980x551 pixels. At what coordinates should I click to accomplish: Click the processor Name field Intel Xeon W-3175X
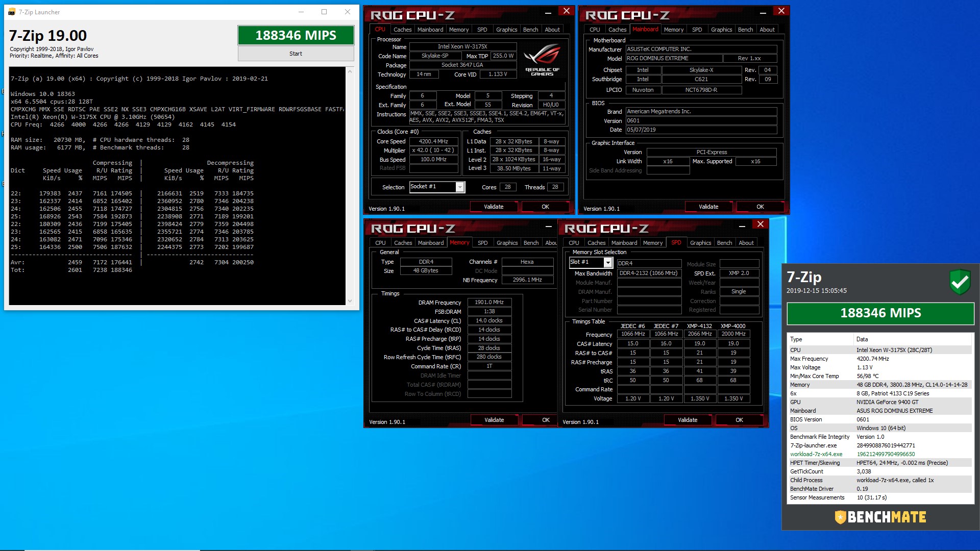pos(462,46)
